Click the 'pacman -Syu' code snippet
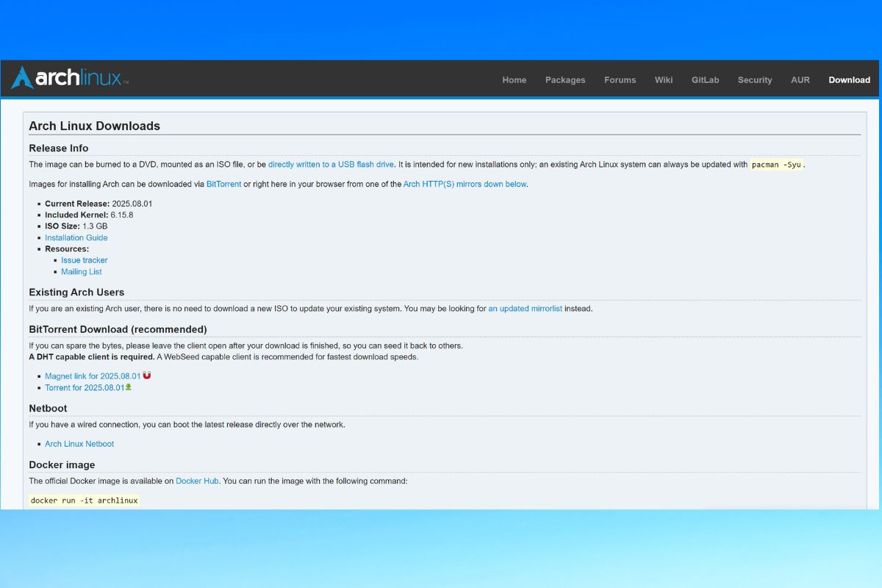The width and height of the screenshot is (882, 588). [x=777, y=165]
